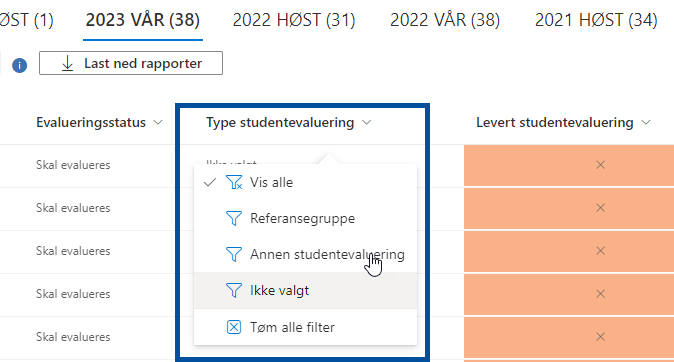
Task: Click the Last ned rapporter button
Action: [131, 63]
